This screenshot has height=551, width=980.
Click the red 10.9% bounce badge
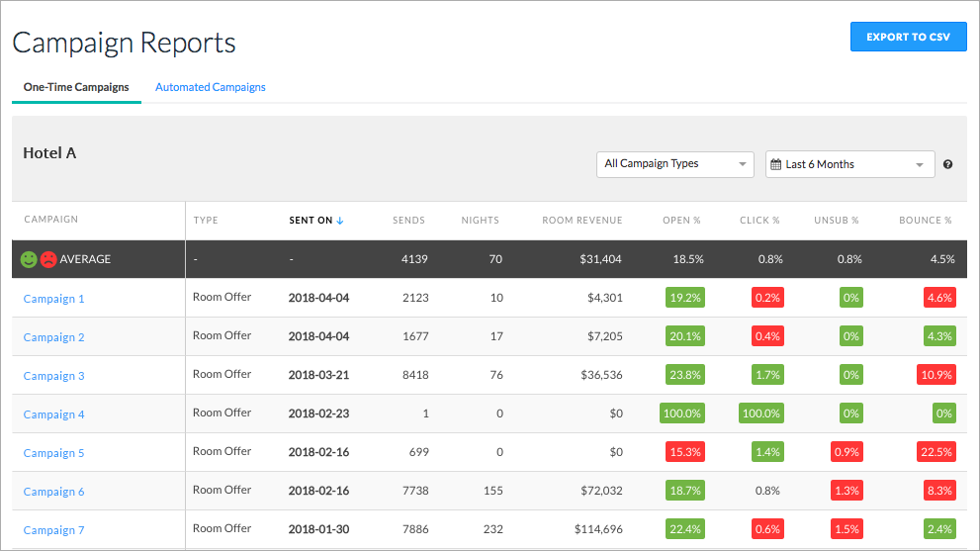[x=936, y=375]
